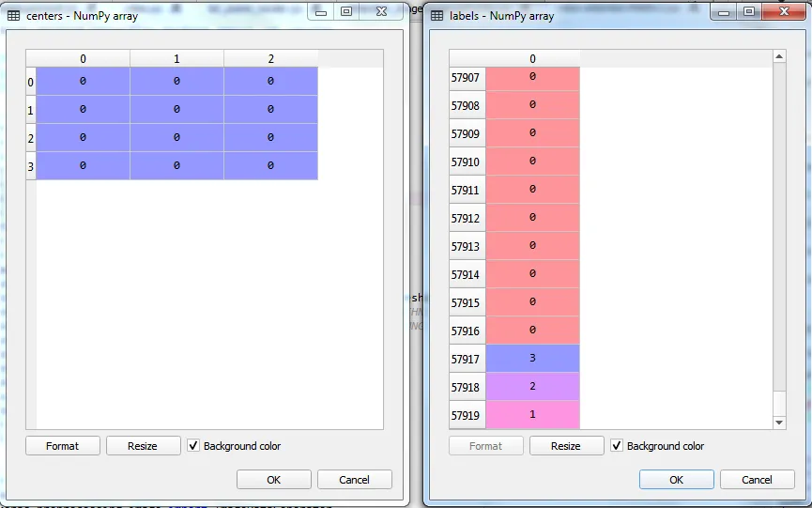
Task: Minimize the centers window
Action: click(321, 11)
